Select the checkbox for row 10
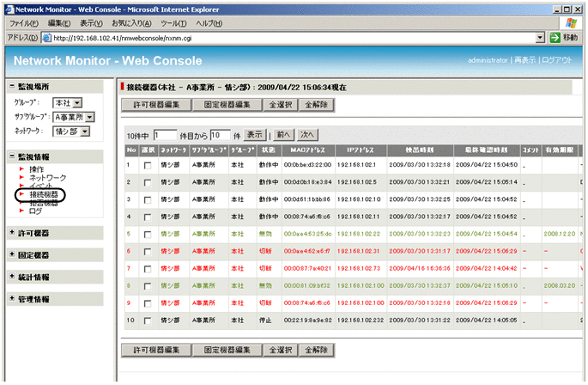The height and width of the screenshot is (385, 588). click(x=149, y=320)
